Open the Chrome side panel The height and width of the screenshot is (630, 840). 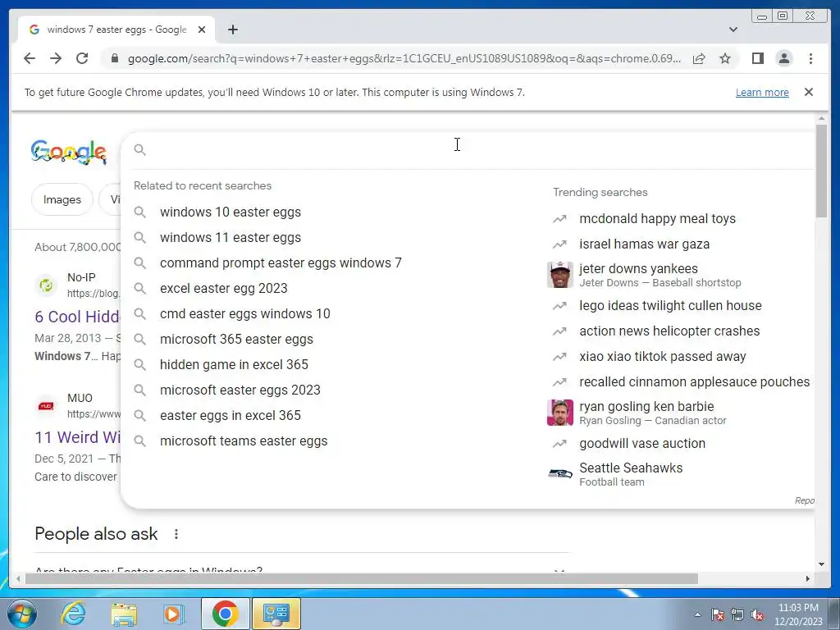(x=757, y=58)
